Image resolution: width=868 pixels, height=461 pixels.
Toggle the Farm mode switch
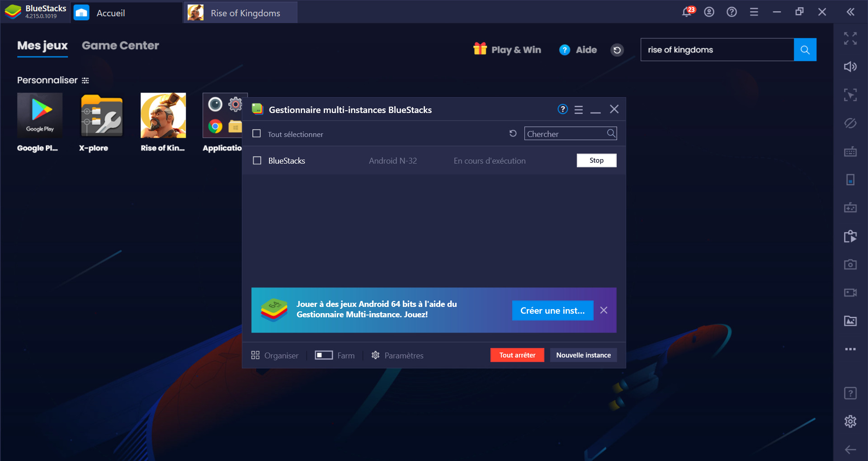point(324,355)
